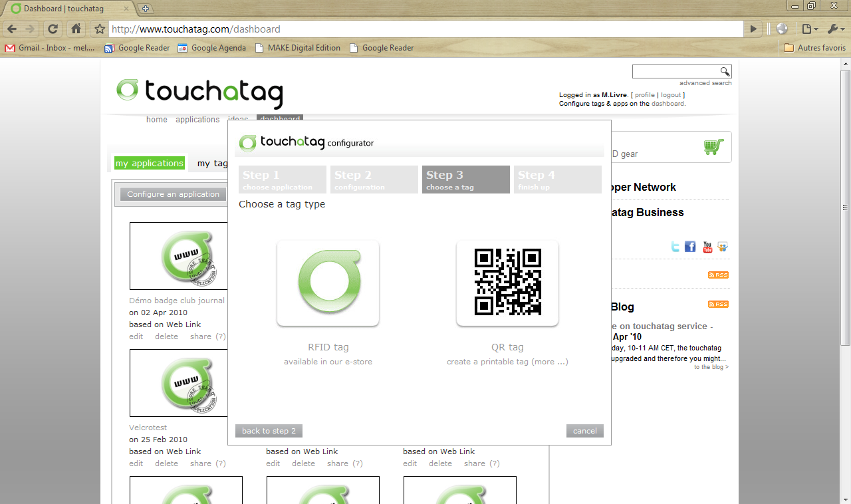Switch to the my applications tab
The width and height of the screenshot is (851, 504).
click(150, 163)
